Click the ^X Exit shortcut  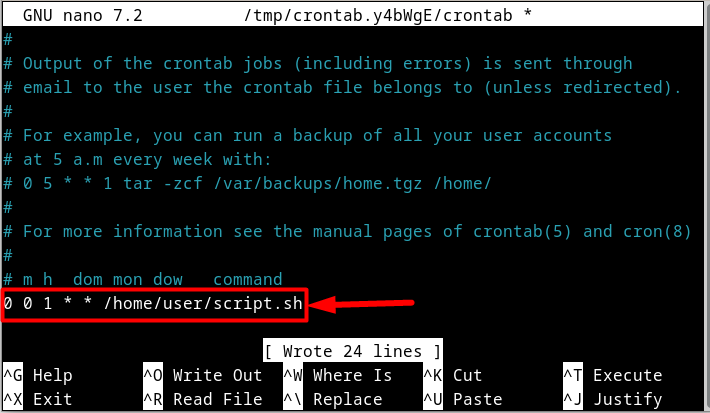38,399
